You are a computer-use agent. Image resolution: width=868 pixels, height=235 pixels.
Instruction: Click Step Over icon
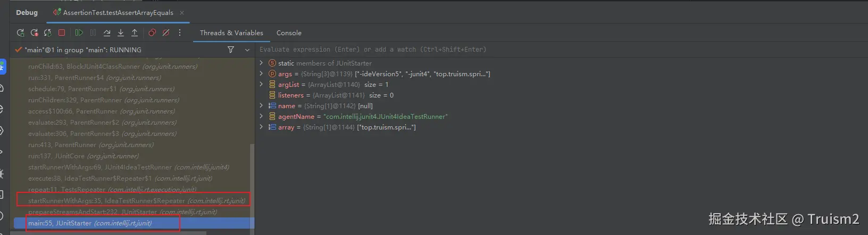pos(107,33)
